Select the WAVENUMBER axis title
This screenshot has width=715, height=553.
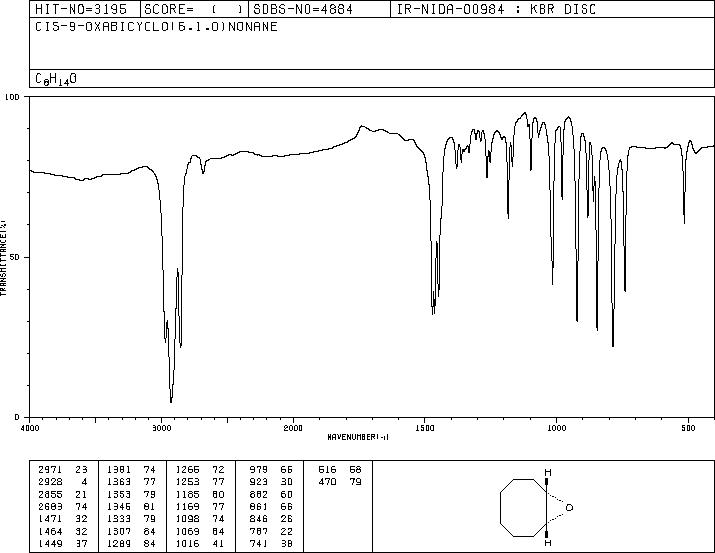[x=358, y=437]
